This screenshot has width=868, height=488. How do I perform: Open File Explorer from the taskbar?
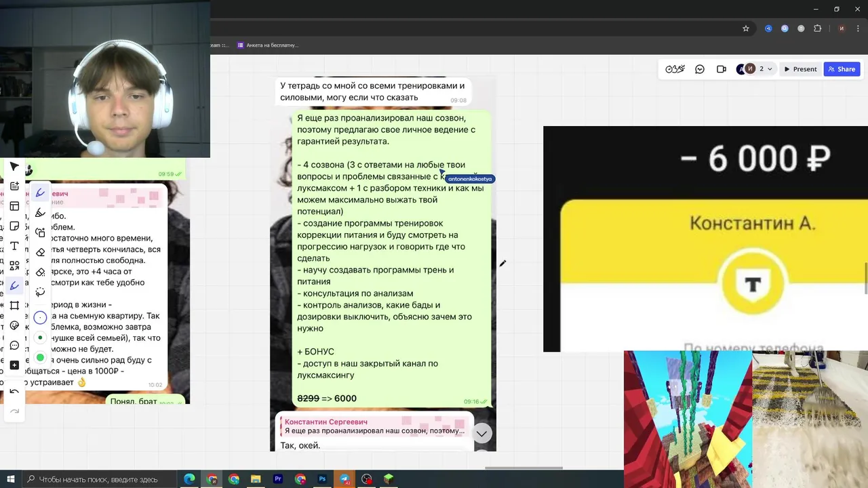[256, 479]
